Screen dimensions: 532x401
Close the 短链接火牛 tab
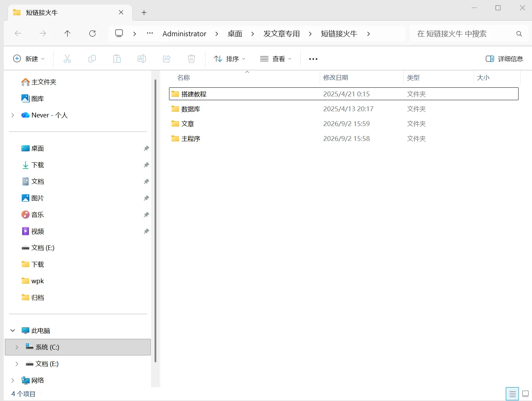click(x=121, y=12)
